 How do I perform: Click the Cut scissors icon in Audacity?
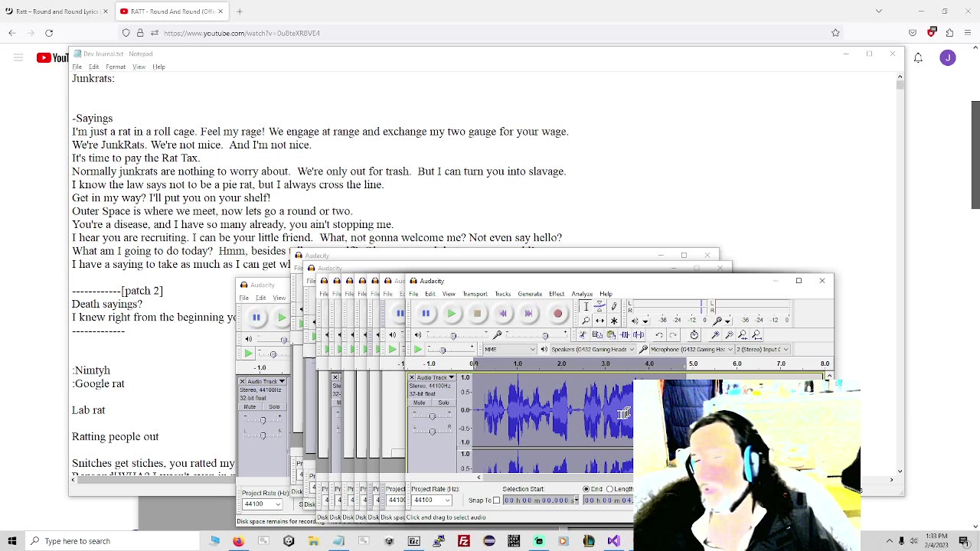tap(583, 334)
